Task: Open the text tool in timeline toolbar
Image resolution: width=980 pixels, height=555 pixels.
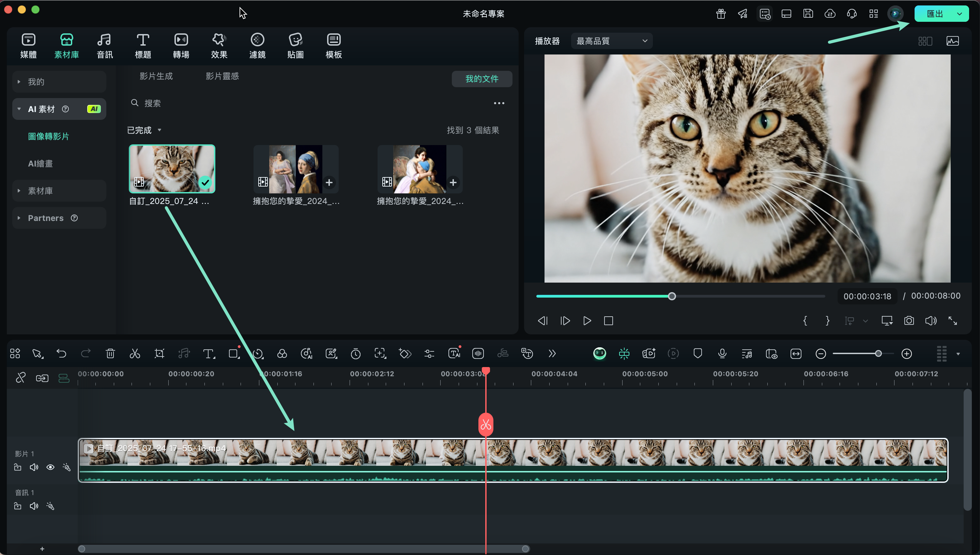Action: 209,354
